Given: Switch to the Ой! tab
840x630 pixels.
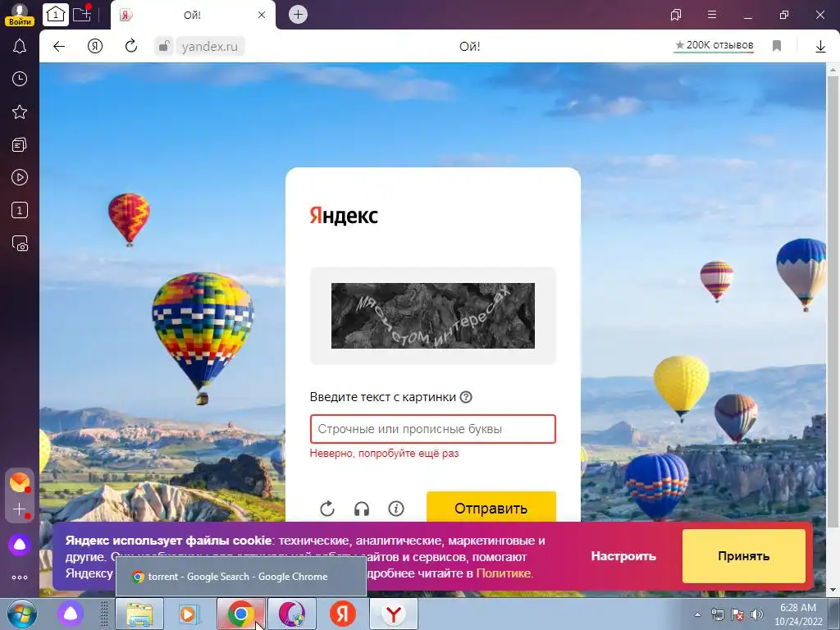Looking at the screenshot, I should (x=192, y=15).
